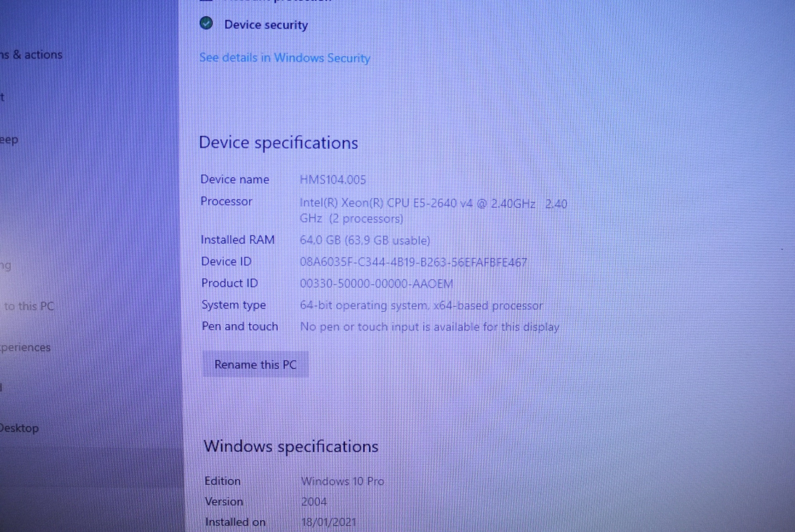Click the Product ID value ending AAOEM

click(376, 284)
